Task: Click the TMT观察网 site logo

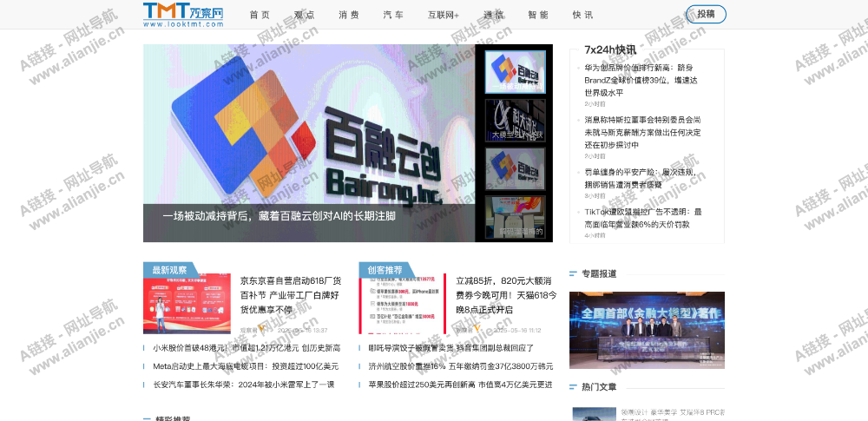Action: click(183, 15)
